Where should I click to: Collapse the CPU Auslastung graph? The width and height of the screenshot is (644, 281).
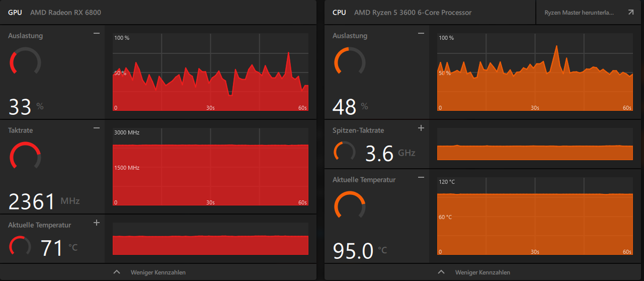(421, 33)
